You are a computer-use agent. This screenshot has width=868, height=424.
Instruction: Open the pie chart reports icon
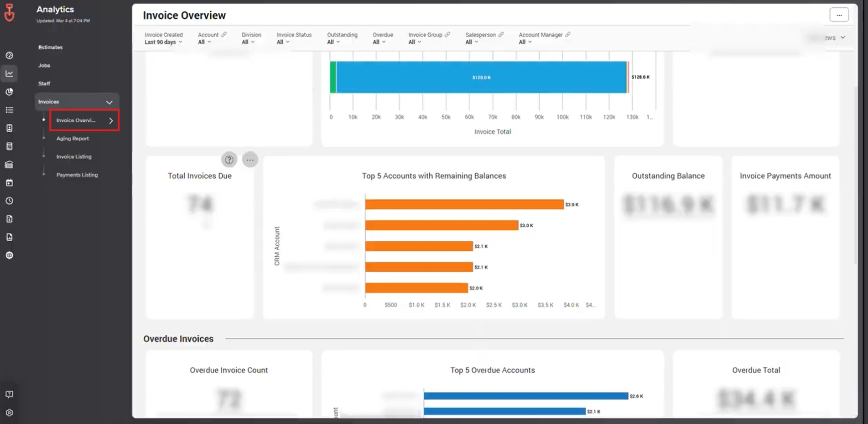point(9,92)
